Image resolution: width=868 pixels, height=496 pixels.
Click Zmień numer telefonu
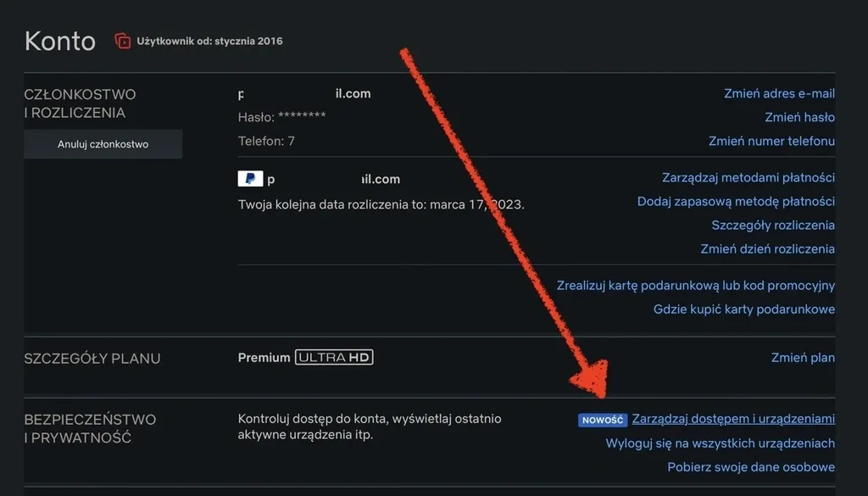[771, 141]
